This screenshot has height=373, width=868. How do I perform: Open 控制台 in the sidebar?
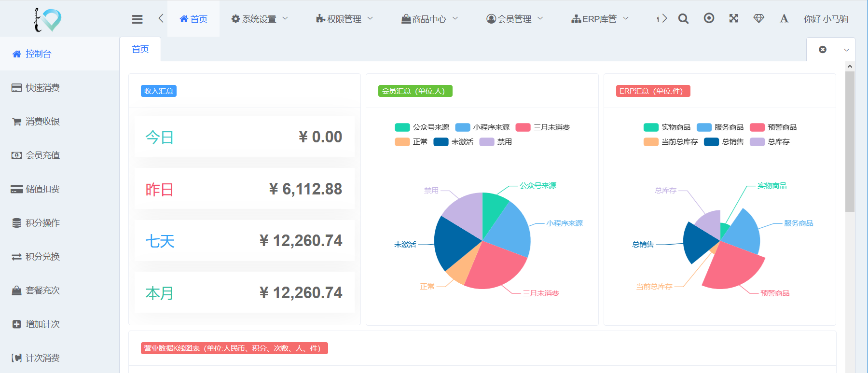pos(60,54)
